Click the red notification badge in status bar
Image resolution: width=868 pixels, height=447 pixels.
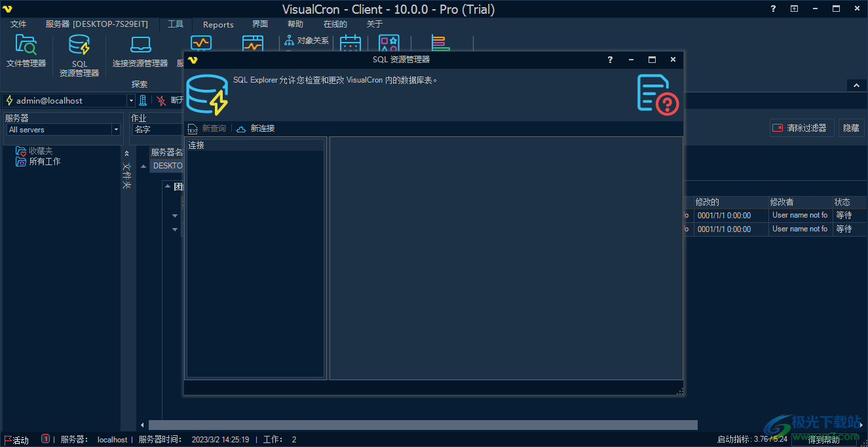pos(45,438)
